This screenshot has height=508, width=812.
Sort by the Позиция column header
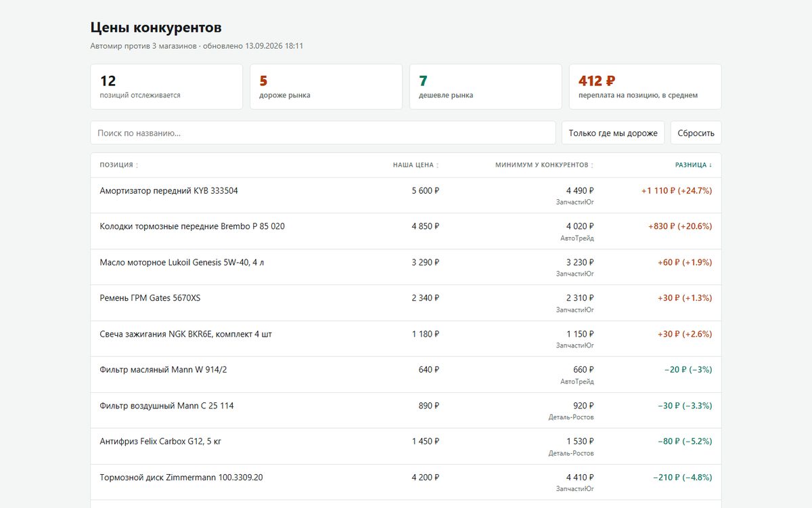(119, 165)
